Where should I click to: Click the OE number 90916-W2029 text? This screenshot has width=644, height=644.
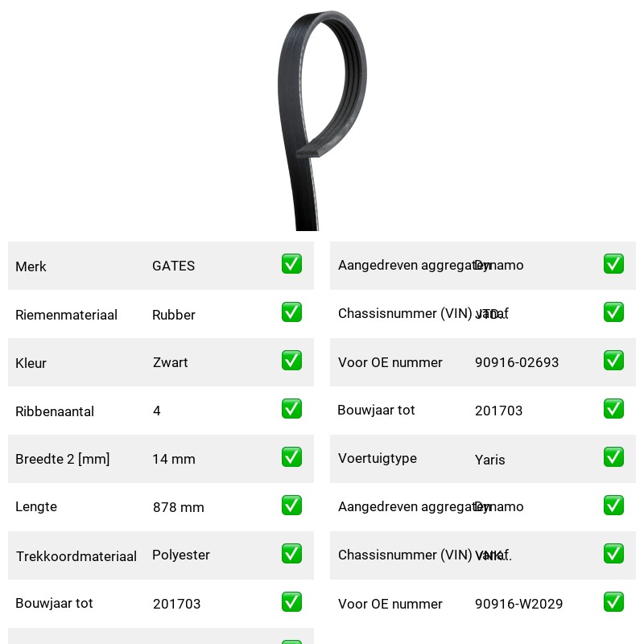pos(518,604)
